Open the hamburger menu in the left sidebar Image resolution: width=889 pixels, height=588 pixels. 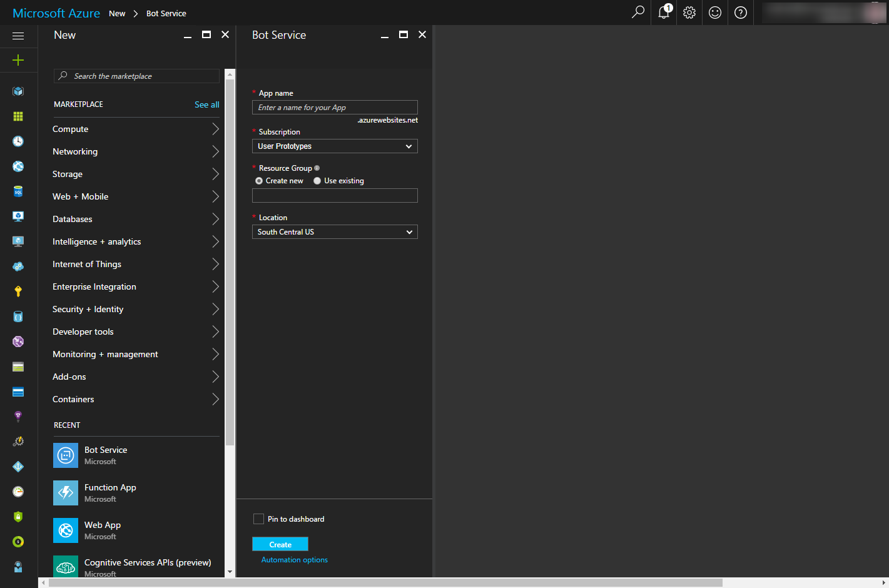(x=18, y=36)
